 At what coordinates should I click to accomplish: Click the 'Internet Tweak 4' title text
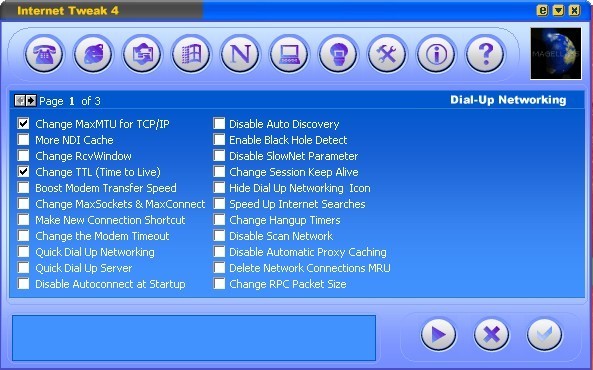68,10
